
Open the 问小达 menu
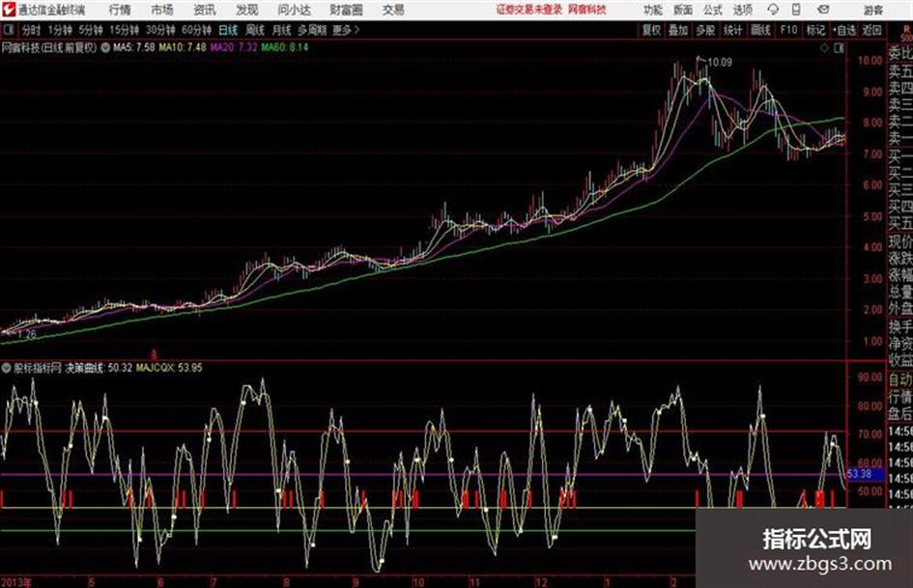294,10
